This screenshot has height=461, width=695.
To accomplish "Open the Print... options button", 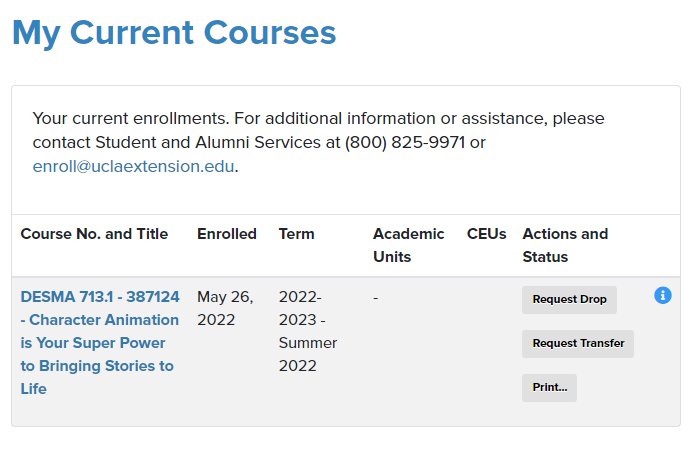I will [549, 387].
